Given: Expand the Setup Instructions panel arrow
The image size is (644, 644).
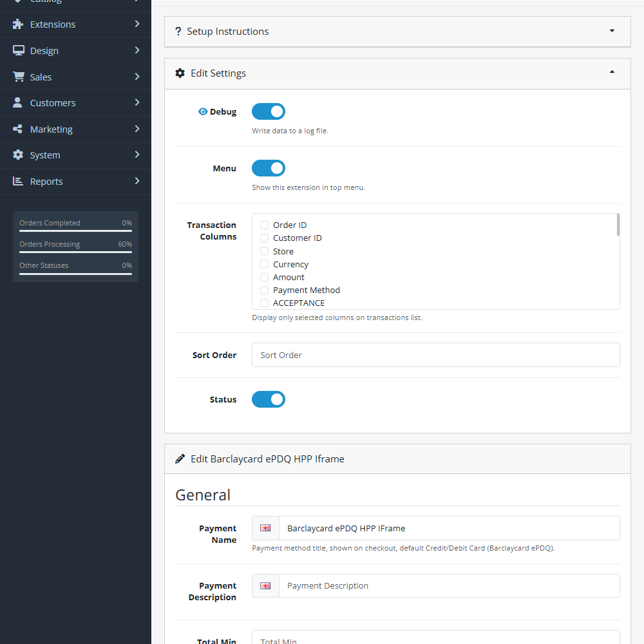Looking at the screenshot, I should pyautogui.click(x=612, y=31).
